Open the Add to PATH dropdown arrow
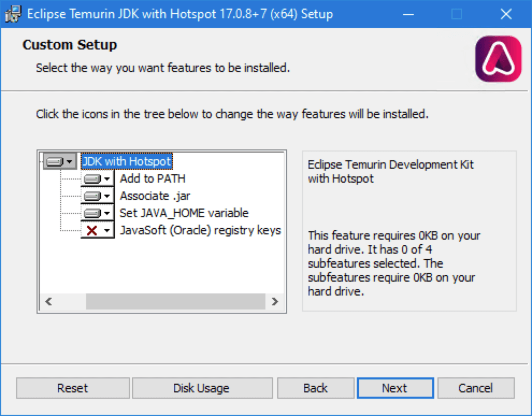The image size is (532, 416). 107,179
